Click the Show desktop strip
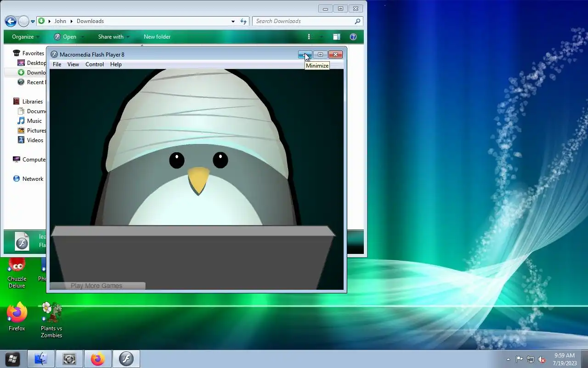The height and width of the screenshot is (368, 588). (x=584, y=359)
